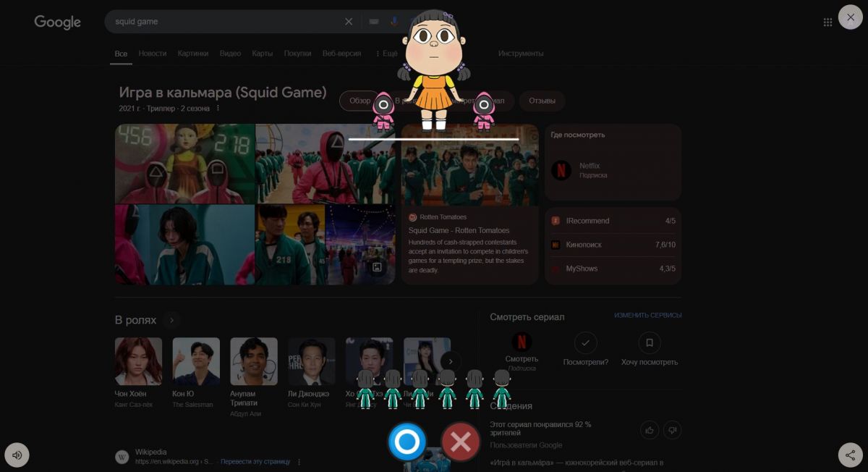Open three-dot menu beside 2 сезона
Viewport: 868px width, 472px height.
218,109
